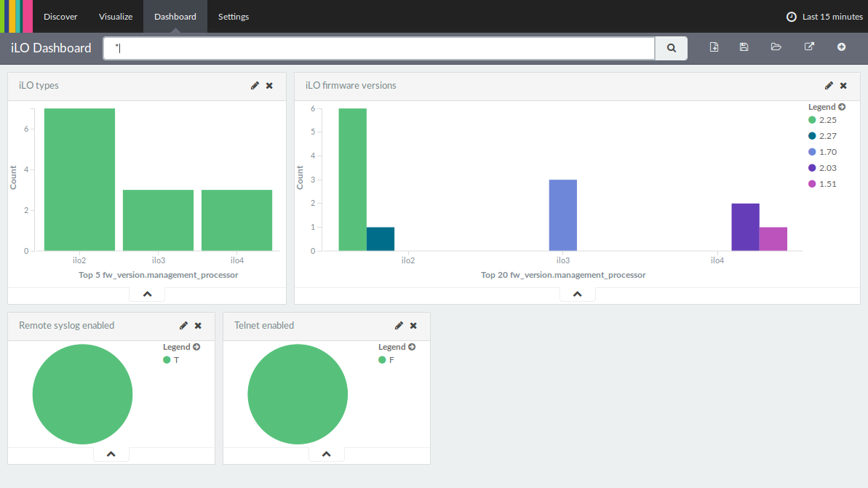The width and height of the screenshot is (868, 488).
Task: Add a visualization with the plus icon
Action: click(x=842, y=47)
